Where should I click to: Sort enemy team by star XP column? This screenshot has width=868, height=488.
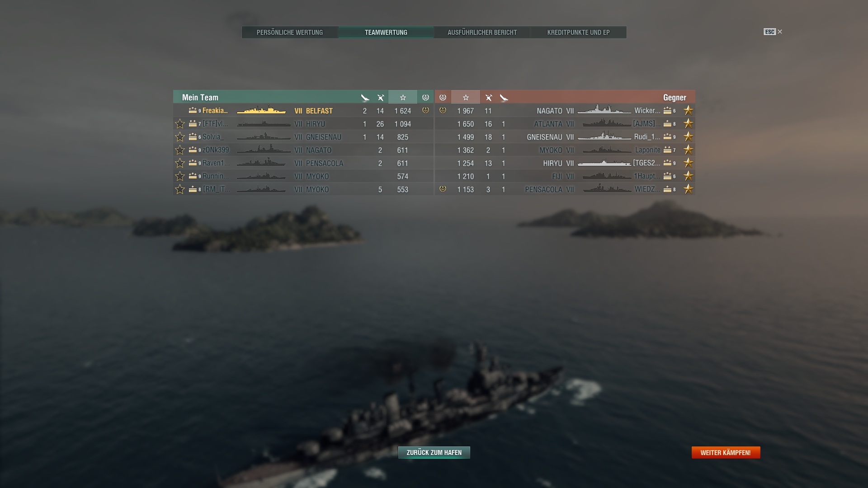[x=466, y=98]
